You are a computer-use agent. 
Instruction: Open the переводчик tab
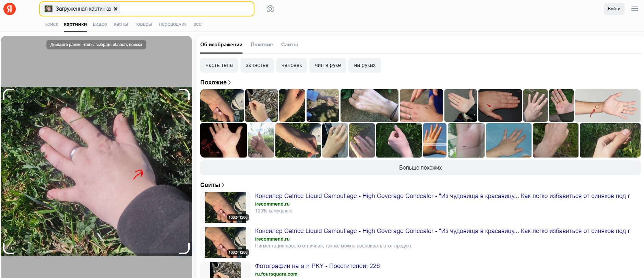tap(173, 24)
